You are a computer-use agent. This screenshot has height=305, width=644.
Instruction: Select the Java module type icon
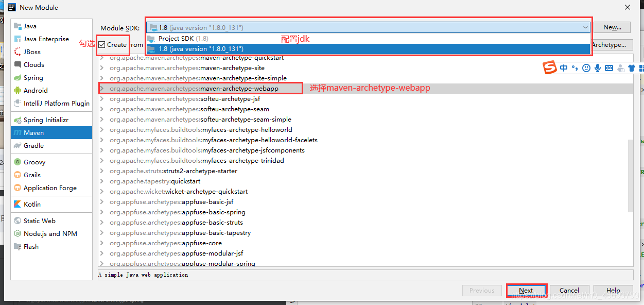click(x=18, y=26)
